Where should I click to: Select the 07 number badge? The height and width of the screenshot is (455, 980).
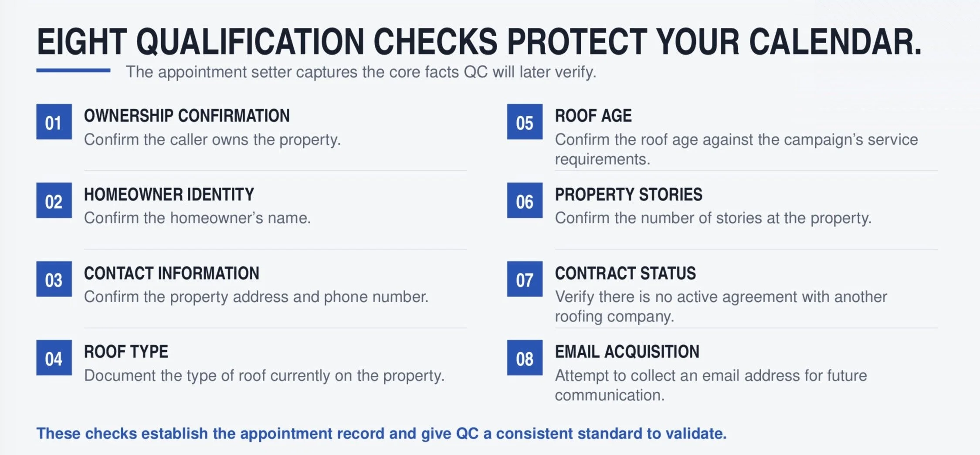tap(525, 279)
